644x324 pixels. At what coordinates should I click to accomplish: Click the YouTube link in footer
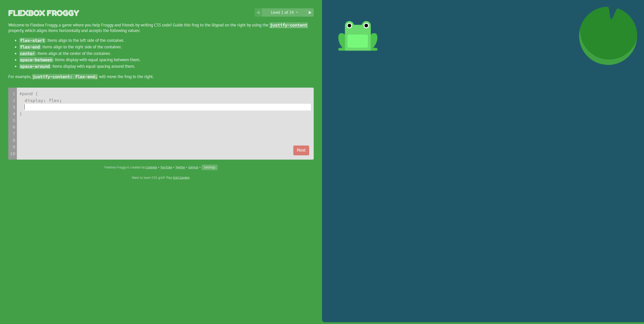pos(166,167)
